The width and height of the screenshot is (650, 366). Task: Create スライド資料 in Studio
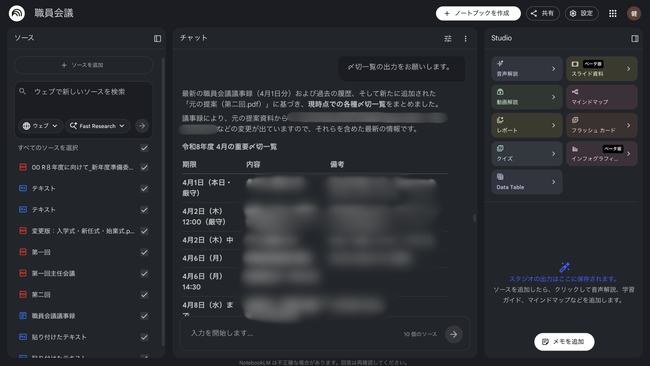(x=601, y=69)
